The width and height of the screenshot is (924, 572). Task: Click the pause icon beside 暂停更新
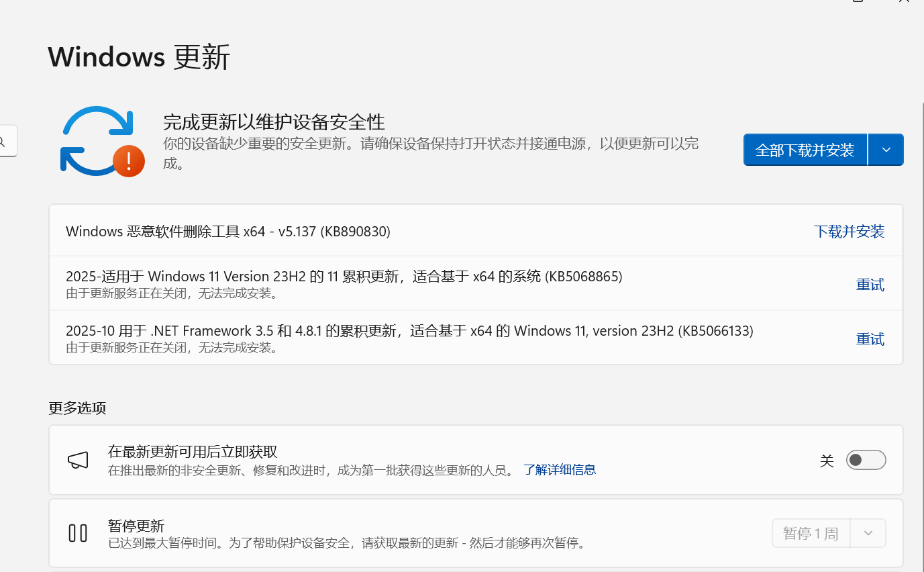(x=78, y=533)
